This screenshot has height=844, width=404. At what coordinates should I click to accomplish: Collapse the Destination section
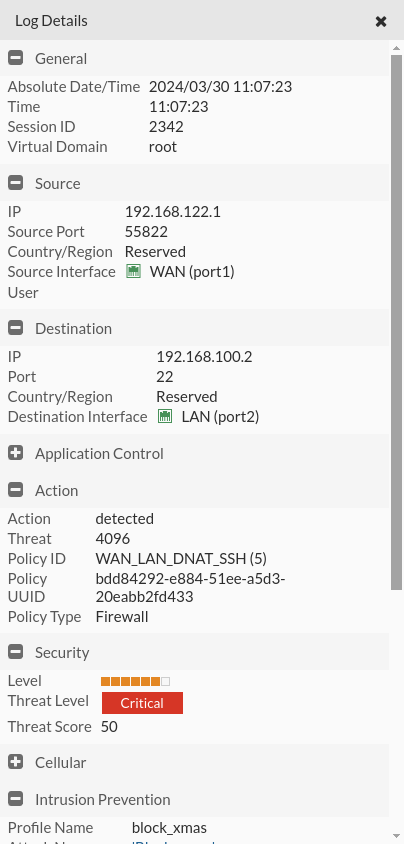16,328
